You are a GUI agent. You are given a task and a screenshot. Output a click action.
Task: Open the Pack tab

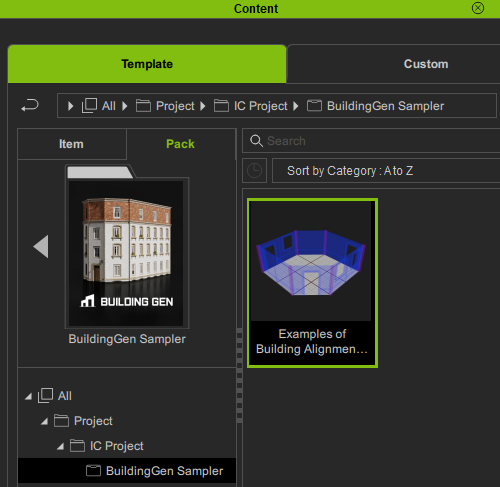point(180,144)
